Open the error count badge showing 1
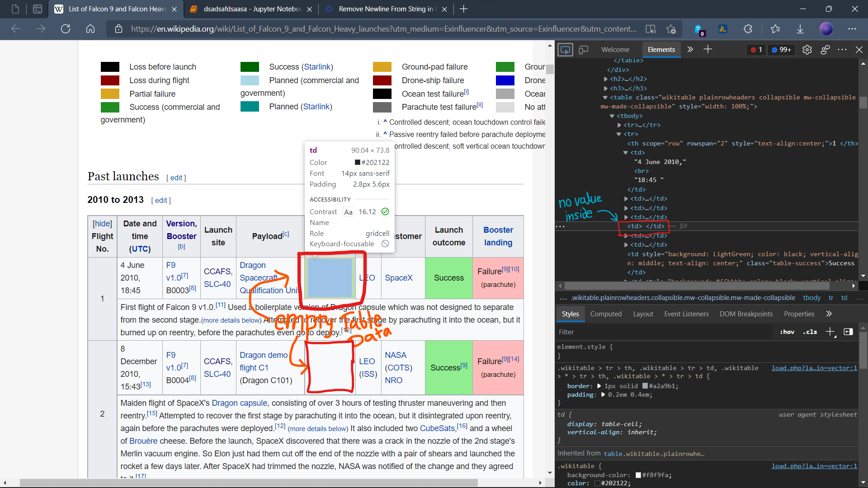The image size is (868, 488). [x=756, y=50]
